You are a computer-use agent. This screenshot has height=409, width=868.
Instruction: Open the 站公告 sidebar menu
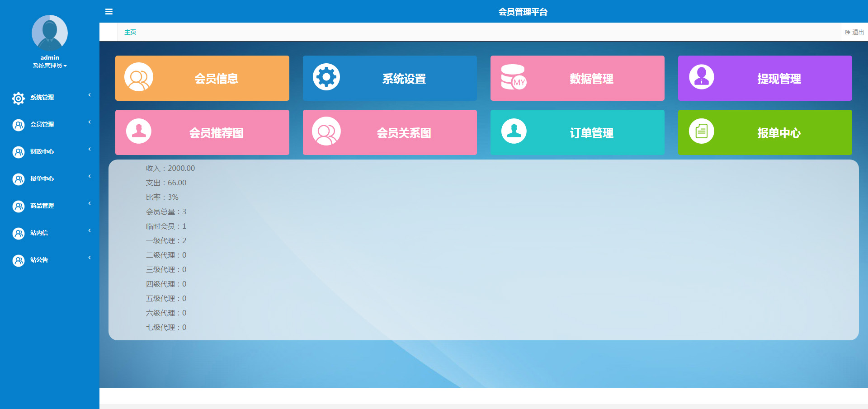(39, 260)
